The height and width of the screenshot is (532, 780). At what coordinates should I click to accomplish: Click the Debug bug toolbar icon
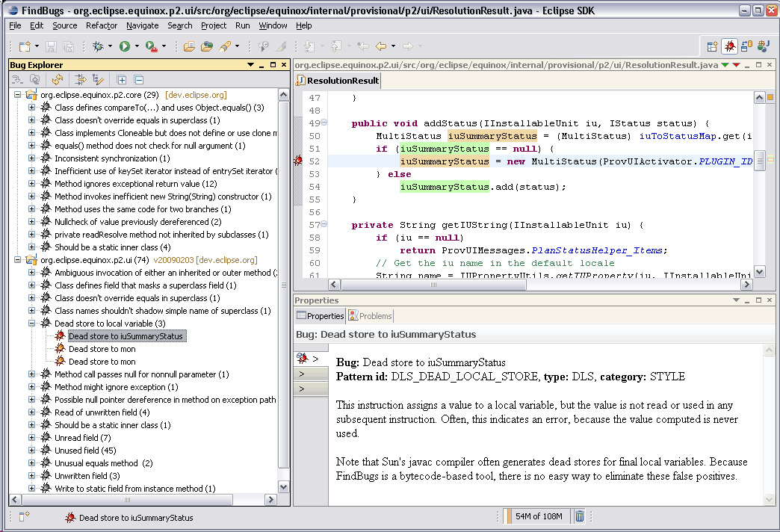[98, 46]
